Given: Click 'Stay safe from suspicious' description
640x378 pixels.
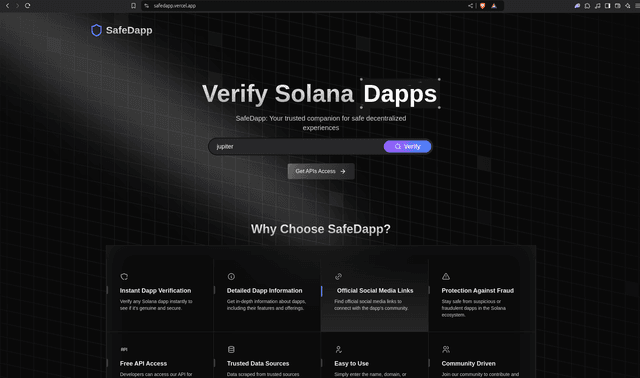Looking at the screenshot, I should [x=473, y=308].
